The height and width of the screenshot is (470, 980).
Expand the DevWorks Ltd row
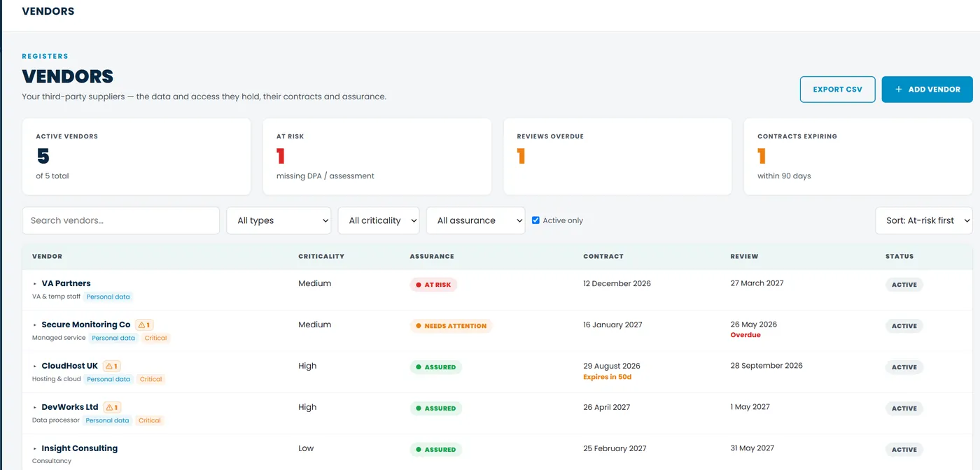tap(35, 408)
